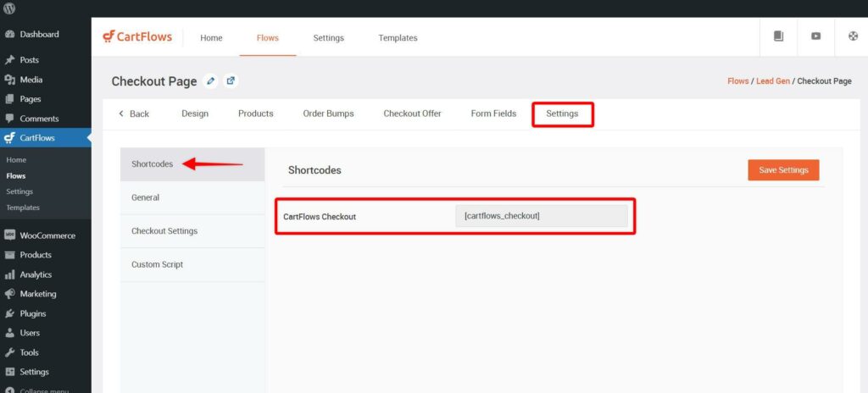Click the Plugins plug icon

tap(9, 313)
